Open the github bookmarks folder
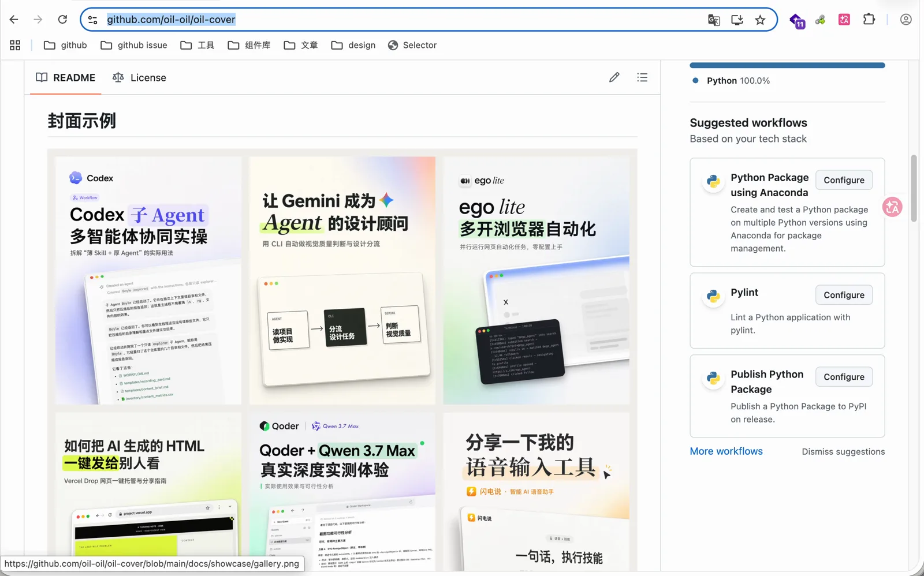 tap(65, 45)
